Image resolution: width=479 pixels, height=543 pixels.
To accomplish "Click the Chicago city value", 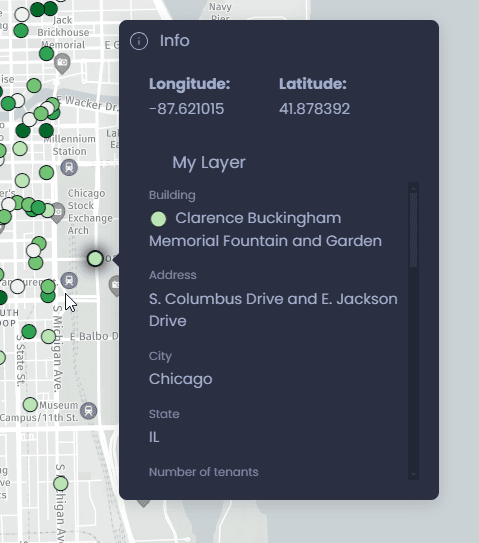I will pos(180,379).
